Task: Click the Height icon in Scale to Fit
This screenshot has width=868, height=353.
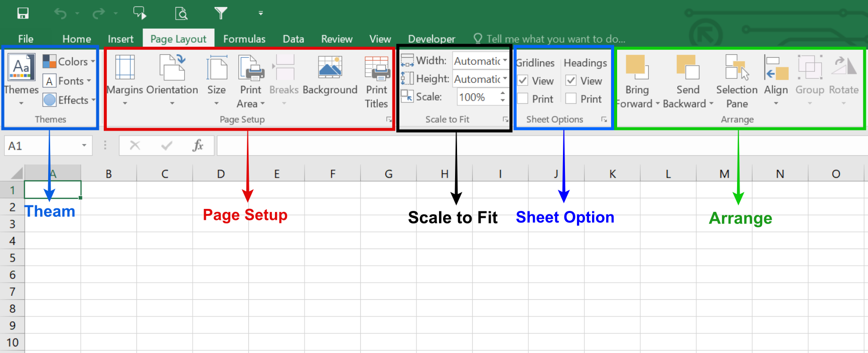Action: [x=407, y=79]
